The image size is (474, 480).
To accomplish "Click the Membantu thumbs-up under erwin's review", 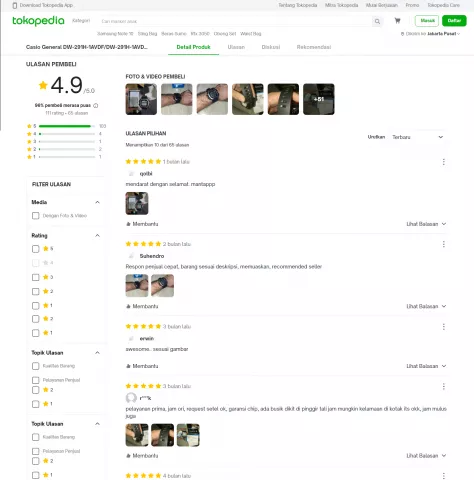I will click(142, 366).
